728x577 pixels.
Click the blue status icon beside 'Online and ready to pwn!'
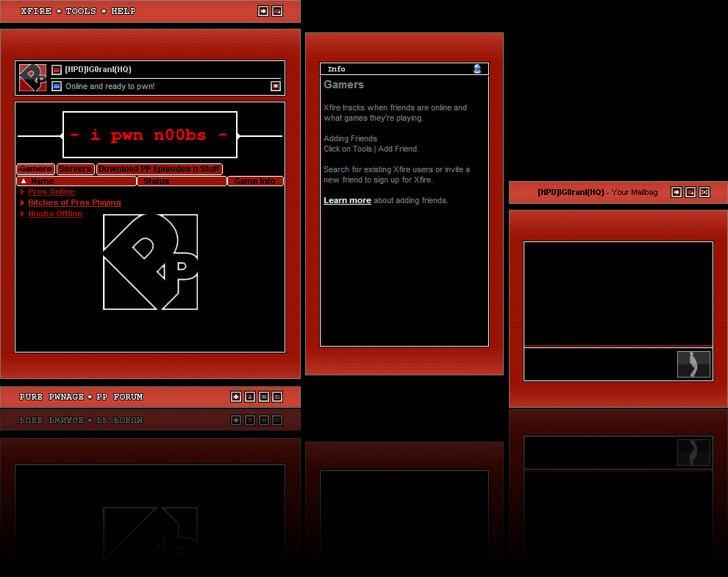point(57,86)
